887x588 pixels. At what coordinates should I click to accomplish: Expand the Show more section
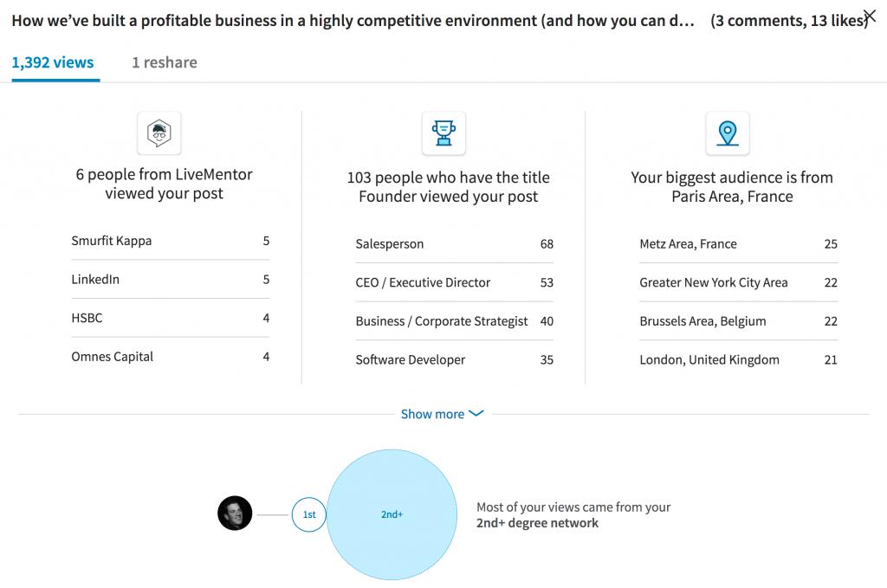[432, 414]
